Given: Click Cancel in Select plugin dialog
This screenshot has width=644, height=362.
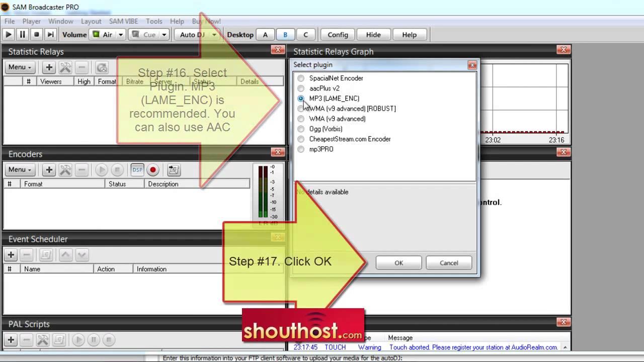Looking at the screenshot, I should click(449, 263).
